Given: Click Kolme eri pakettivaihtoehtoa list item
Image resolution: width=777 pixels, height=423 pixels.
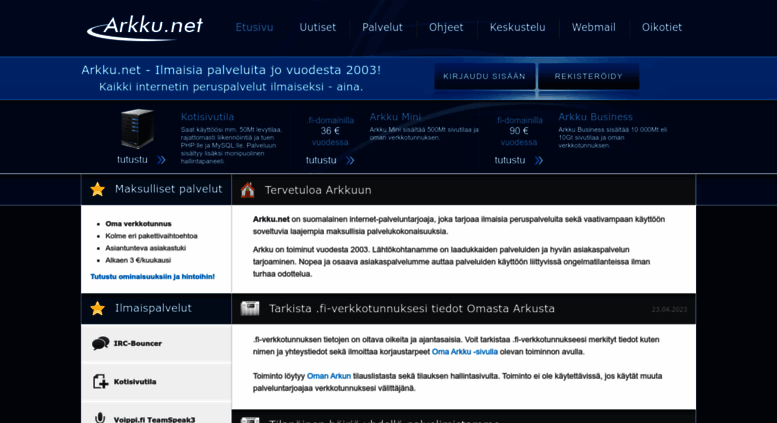Looking at the screenshot, I should pos(151,236).
